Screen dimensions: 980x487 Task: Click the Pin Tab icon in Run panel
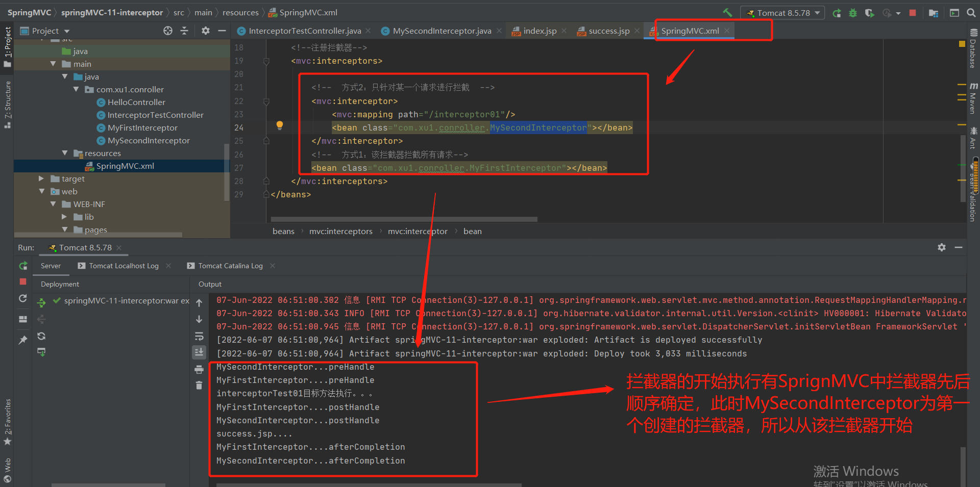(23, 340)
